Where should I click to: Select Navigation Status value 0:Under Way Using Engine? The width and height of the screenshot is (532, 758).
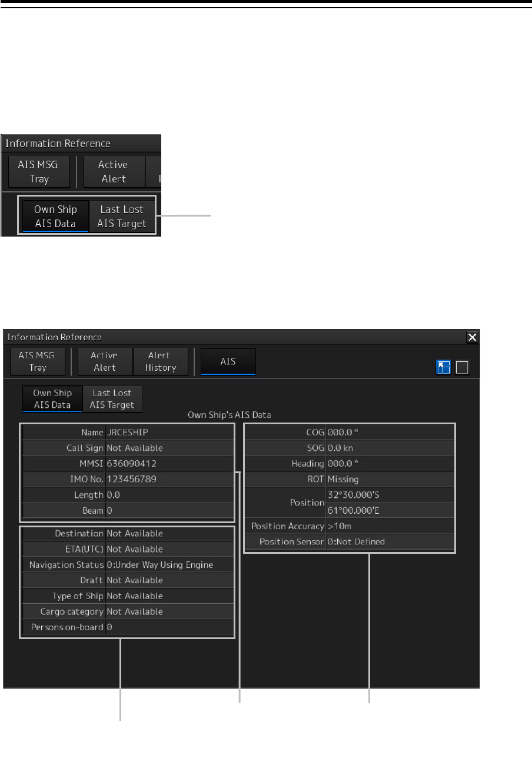159,565
